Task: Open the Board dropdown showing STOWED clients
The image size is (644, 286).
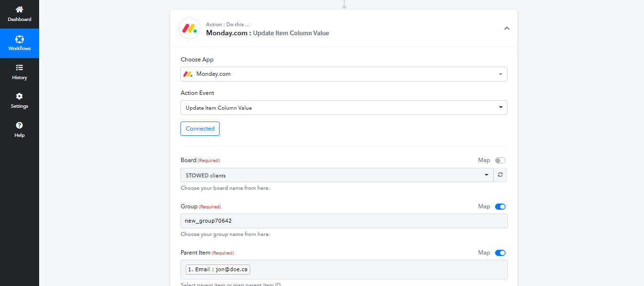Action: tap(337, 175)
